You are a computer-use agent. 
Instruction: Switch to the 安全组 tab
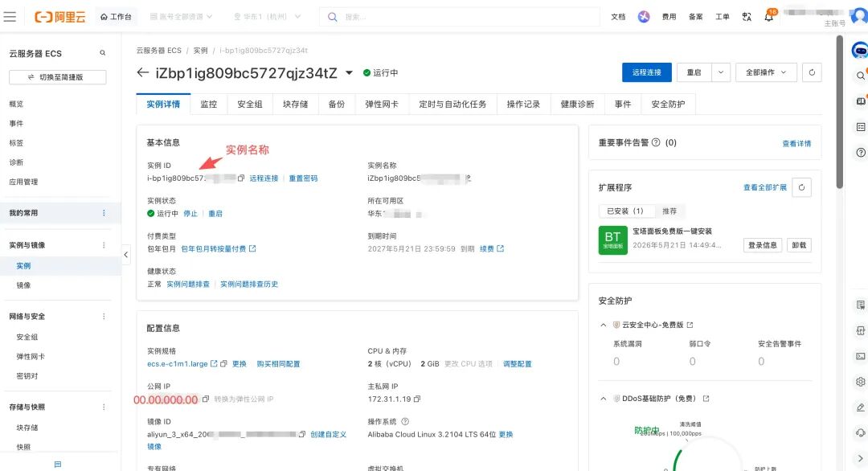pos(250,104)
